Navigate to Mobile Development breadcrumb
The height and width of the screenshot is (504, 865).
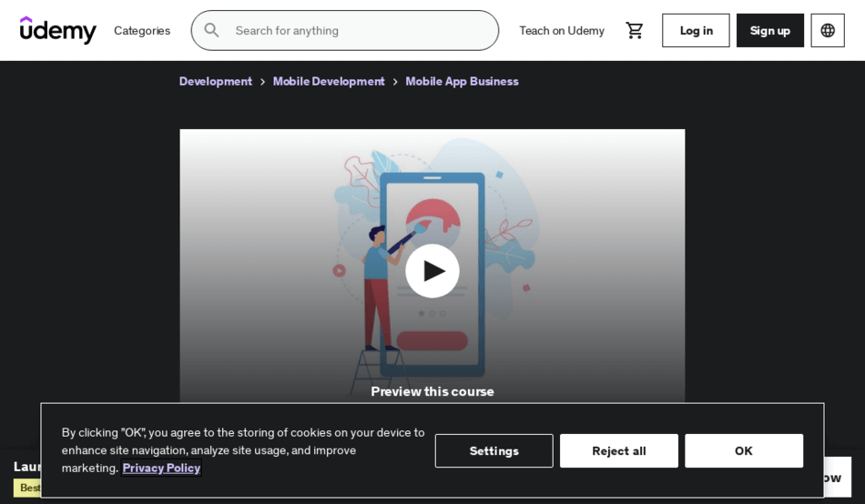(x=329, y=81)
